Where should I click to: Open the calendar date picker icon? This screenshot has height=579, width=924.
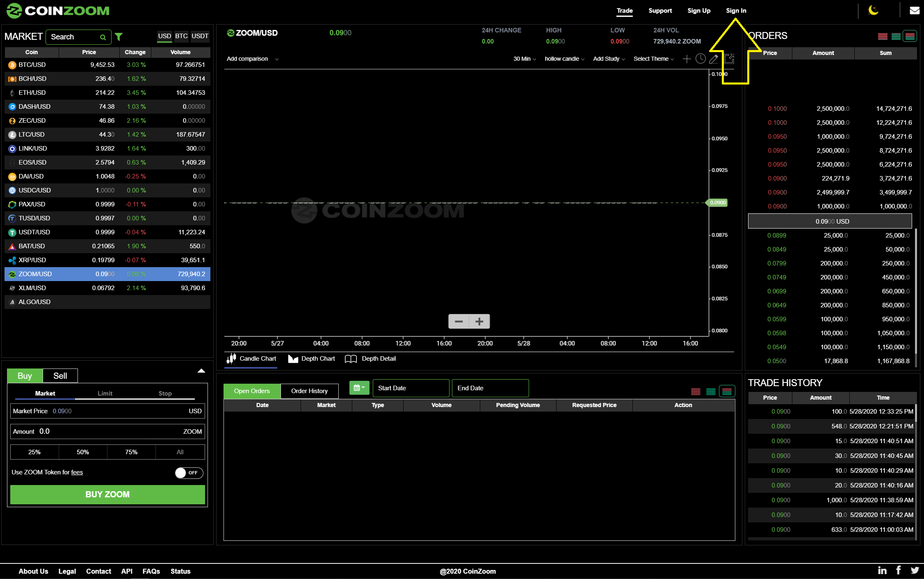(x=359, y=388)
